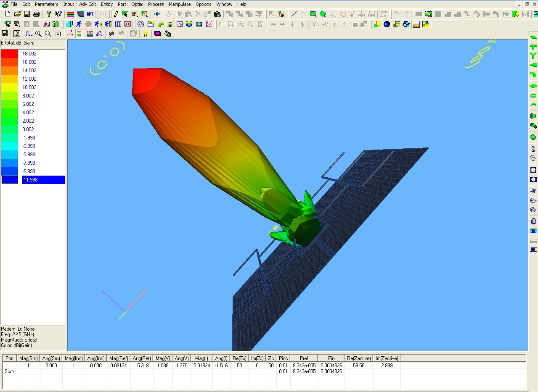Toggle the eye visibility icon
The width and height of the screenshot is (538, 392).
[x=157, y=14]
